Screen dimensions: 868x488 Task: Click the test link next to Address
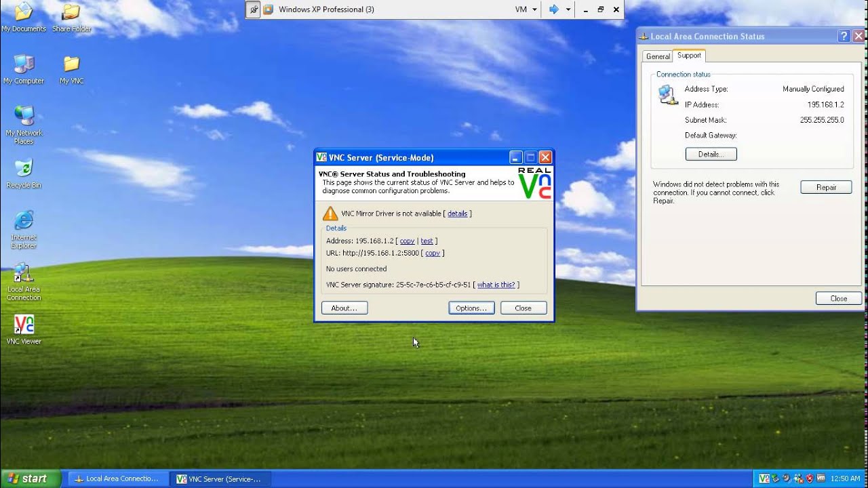[427, 241]
